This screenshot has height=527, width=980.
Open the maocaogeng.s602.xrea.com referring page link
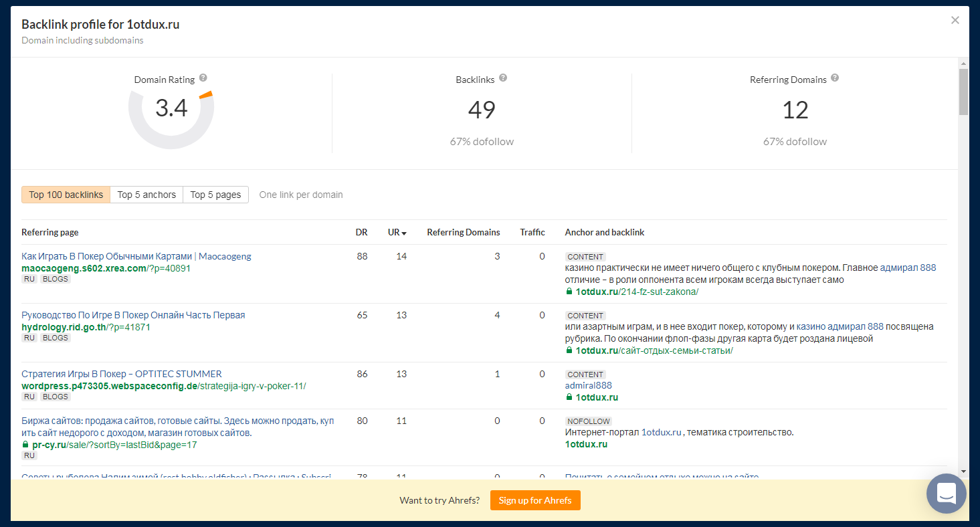pos(84,268)
